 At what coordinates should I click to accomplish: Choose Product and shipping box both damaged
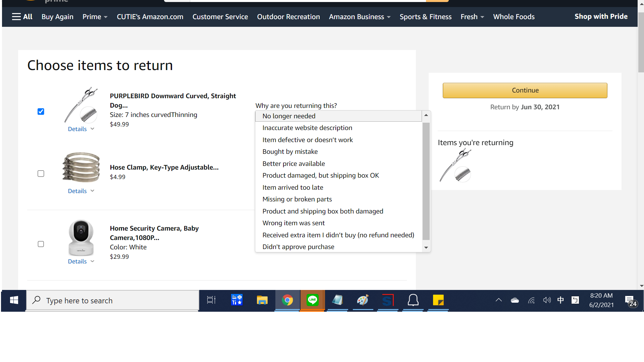(x=338, y=212)
